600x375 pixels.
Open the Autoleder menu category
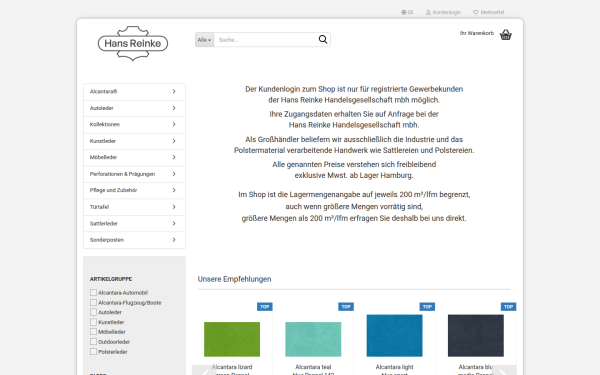134,108
